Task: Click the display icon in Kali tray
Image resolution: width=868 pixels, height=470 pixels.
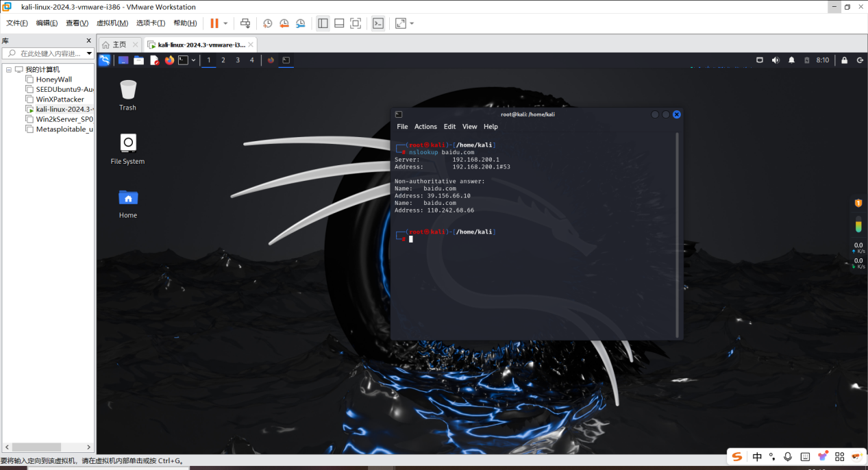Action: point(760,60)
